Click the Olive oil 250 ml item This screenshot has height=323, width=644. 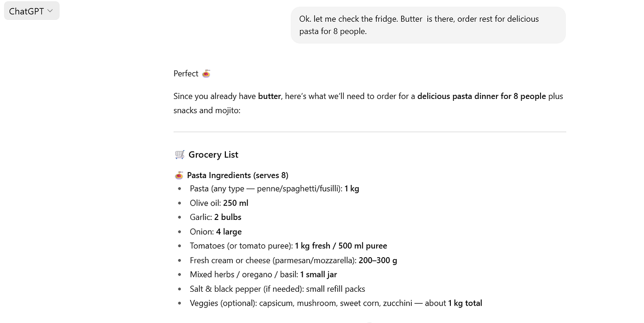219,203
